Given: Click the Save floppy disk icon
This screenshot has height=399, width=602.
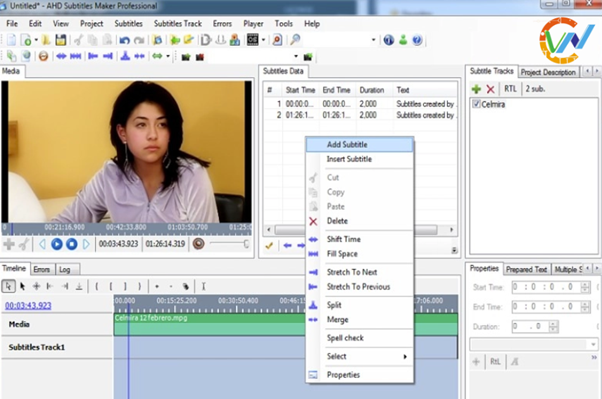Looking at the screenshot, I should [x=61, y=40].
